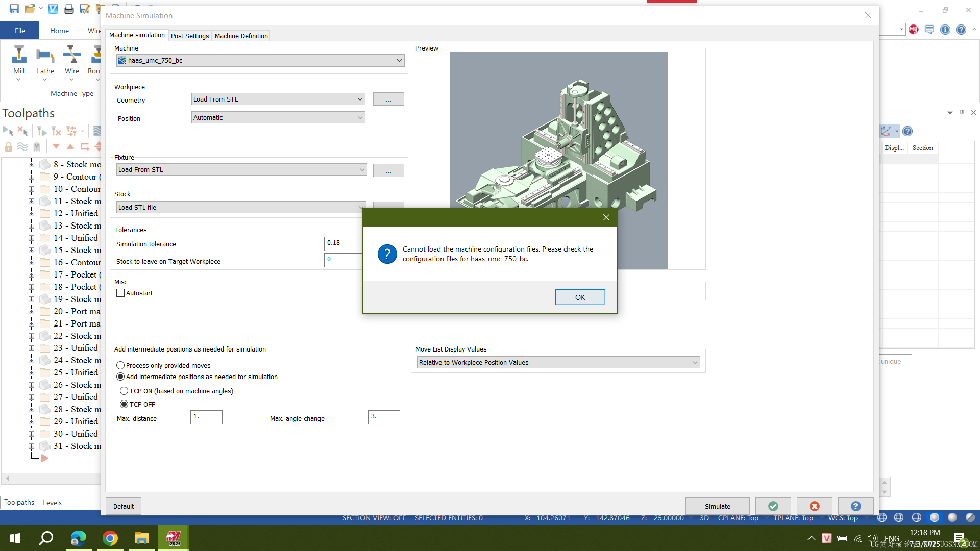Close the error message box with X
980x551 pixels.
click(606, 217)
